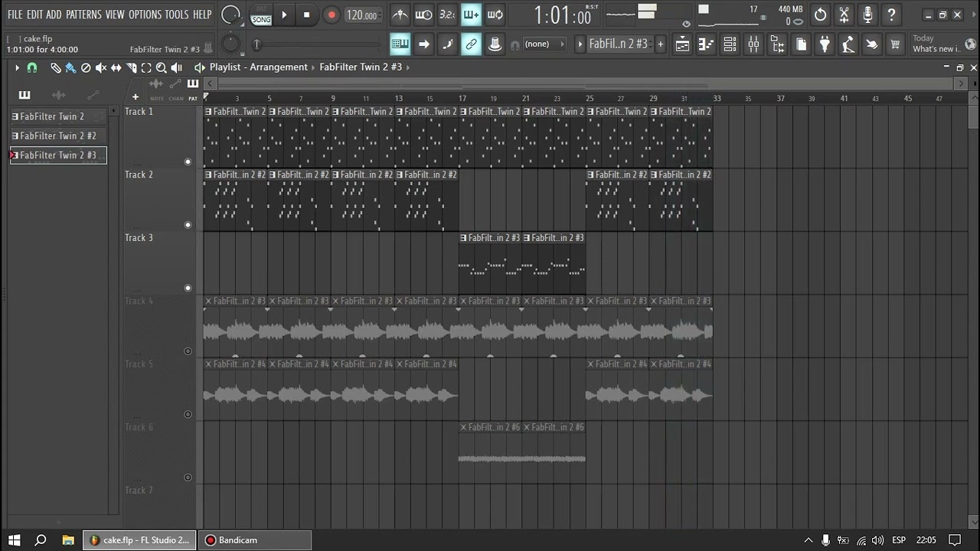Click the 120.000 tempo field
980x551 pixels.
pos(361,15)
